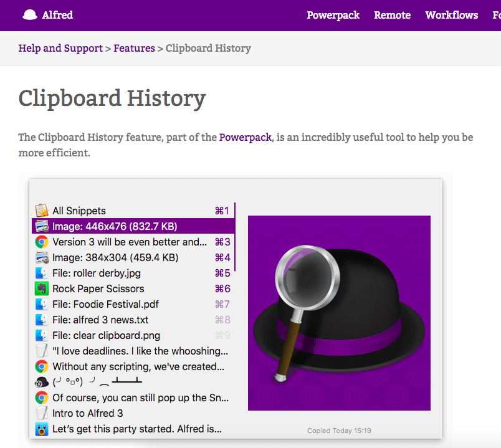Click Alfred hat icon beside table flip emoticon

tap(42, 382)
